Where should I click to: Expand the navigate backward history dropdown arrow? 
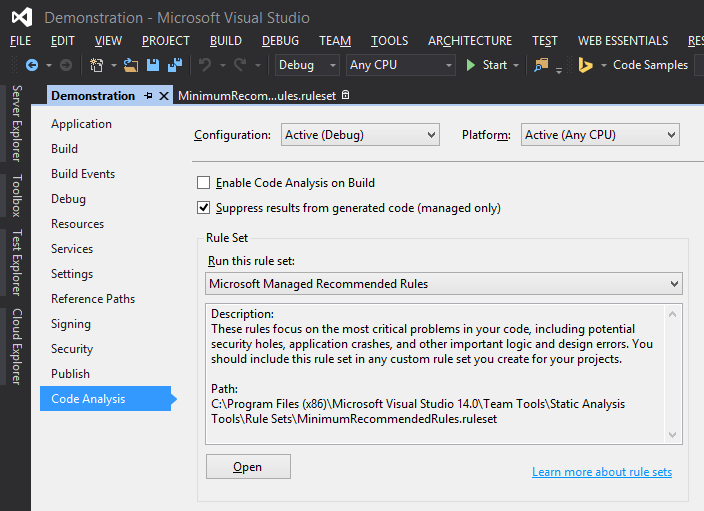click(48, 66)
